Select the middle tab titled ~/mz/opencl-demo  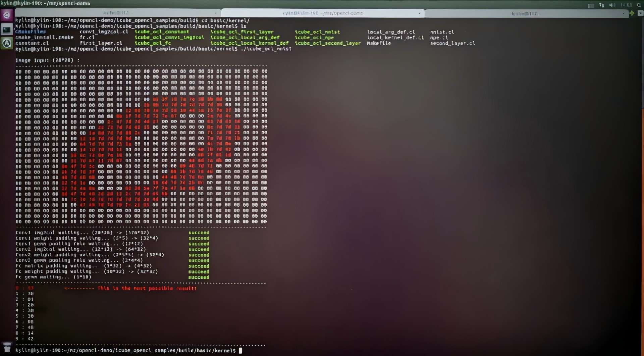[x=323, y=13]
